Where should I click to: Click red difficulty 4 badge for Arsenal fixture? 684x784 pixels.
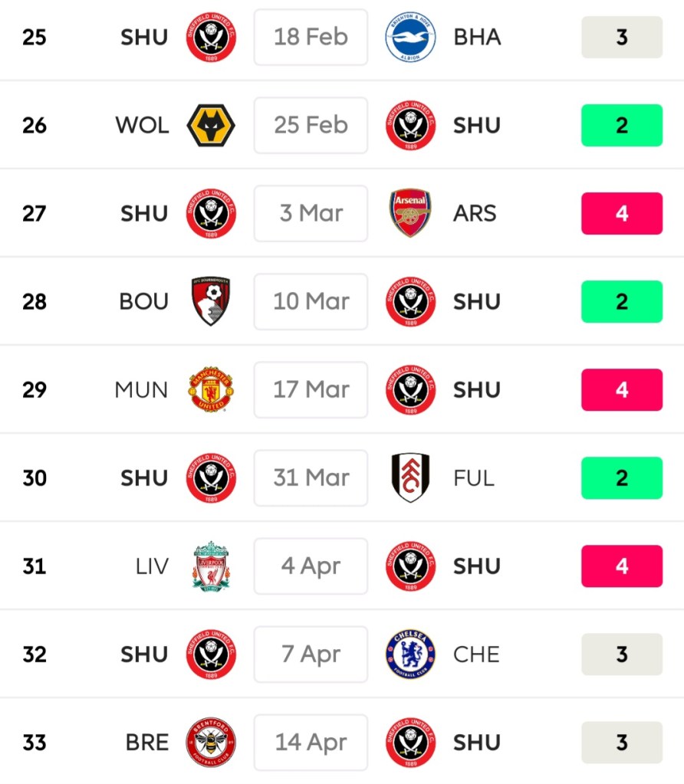tap(622, 213)
